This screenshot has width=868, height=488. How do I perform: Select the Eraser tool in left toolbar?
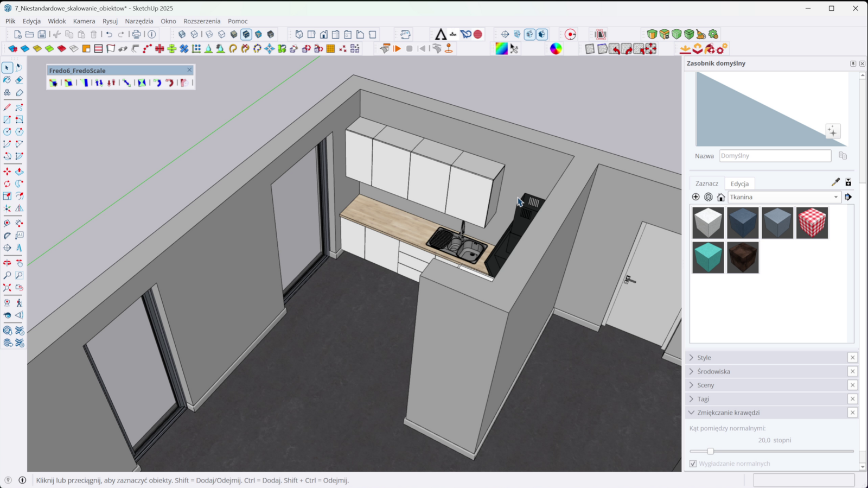click(x=19, y=80)
